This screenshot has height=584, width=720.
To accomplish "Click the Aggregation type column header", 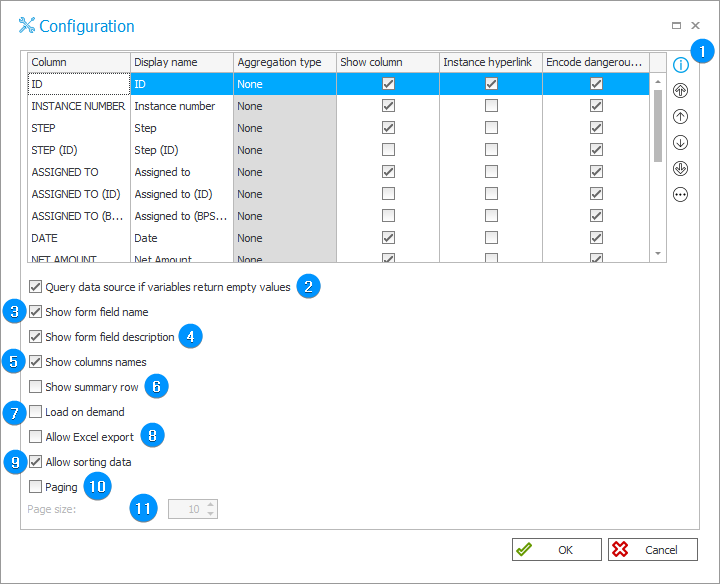I will (x=285, y=62).
